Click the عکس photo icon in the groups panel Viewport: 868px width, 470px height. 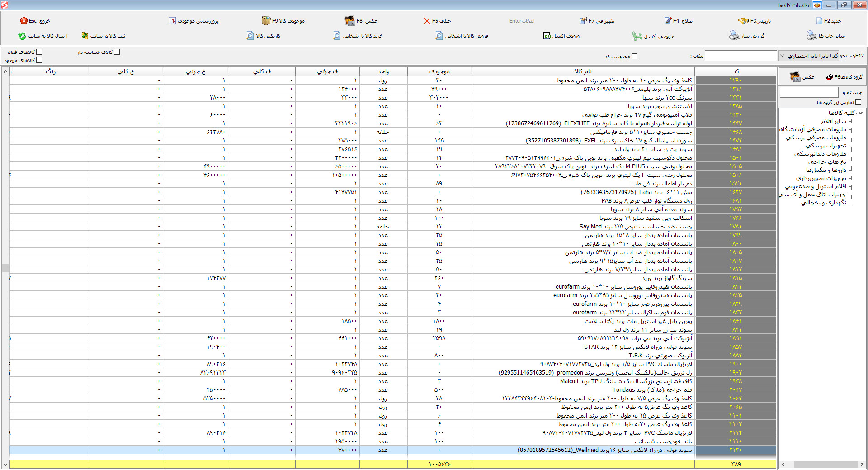(795, 77)
